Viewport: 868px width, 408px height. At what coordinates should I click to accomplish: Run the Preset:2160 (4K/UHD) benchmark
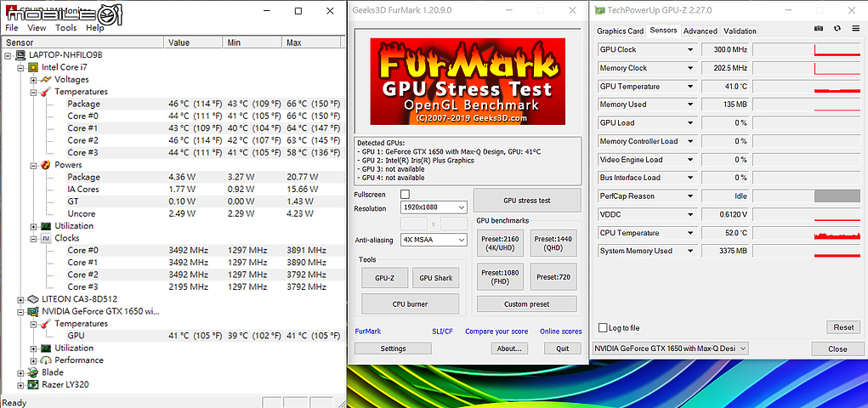(x=500, y=243)
